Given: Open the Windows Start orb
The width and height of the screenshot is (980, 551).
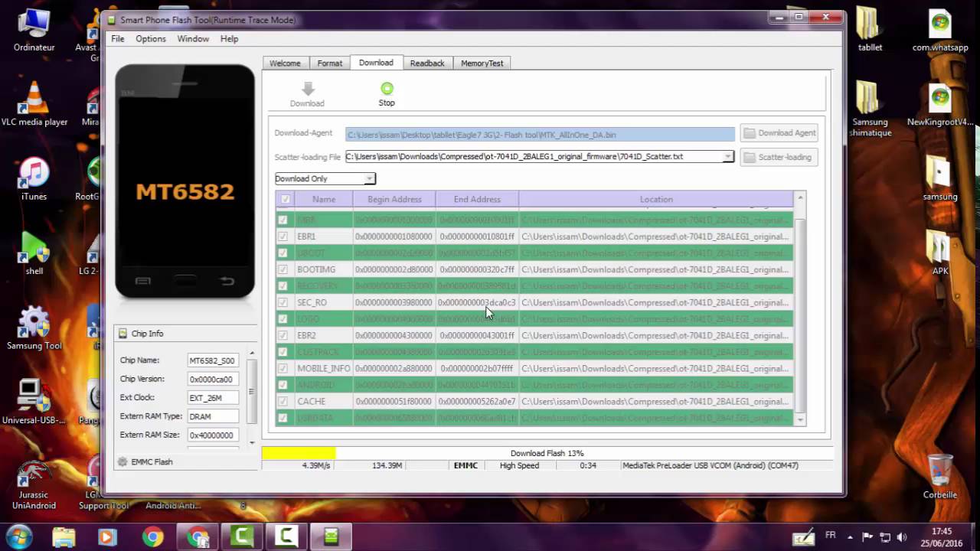Looking at the screenshot, I should (x=19, y=536).
